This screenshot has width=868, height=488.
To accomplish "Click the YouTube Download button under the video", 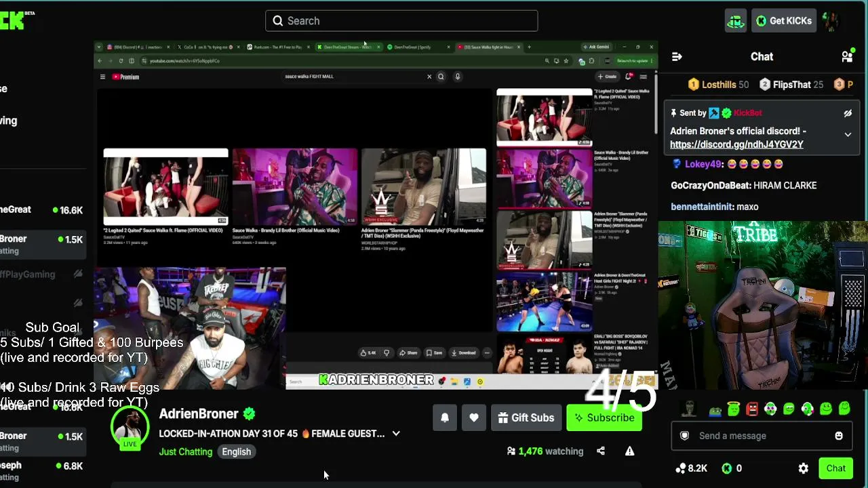I will (463, 353).
